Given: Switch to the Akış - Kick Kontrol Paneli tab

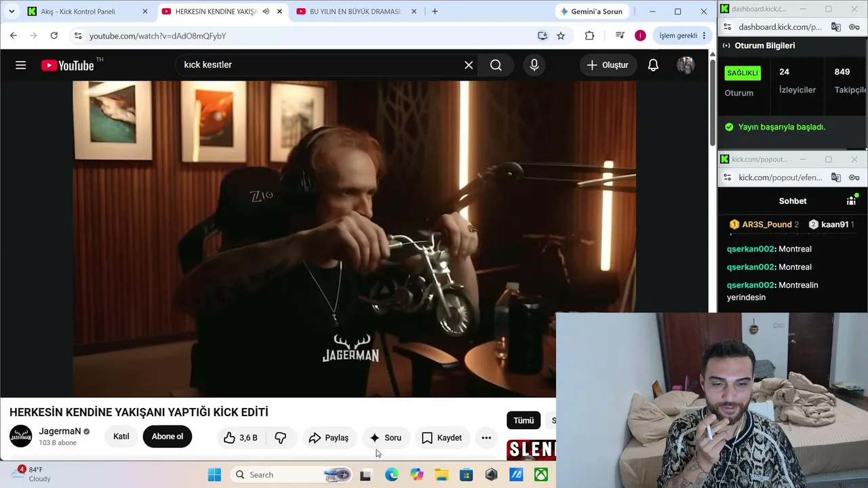Looking at the screenshot, I should click(87, 12).
